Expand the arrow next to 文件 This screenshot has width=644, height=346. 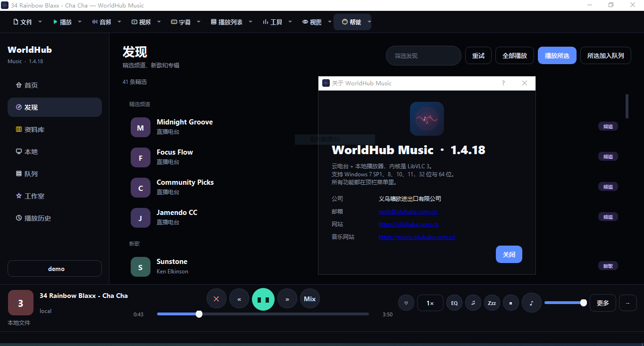pos(40,22)
